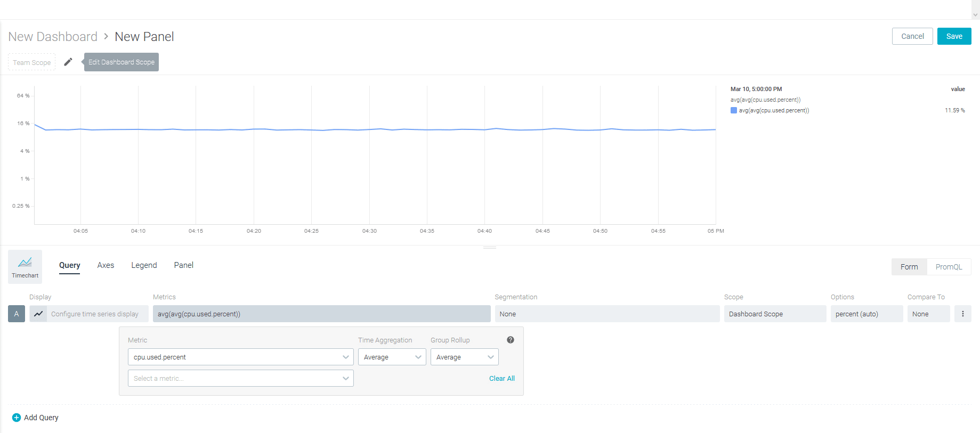Image resolution: width=980 pixels, height=433 pixels.
Task: Click the line display icon for query A
Action: tap(38, 314)
